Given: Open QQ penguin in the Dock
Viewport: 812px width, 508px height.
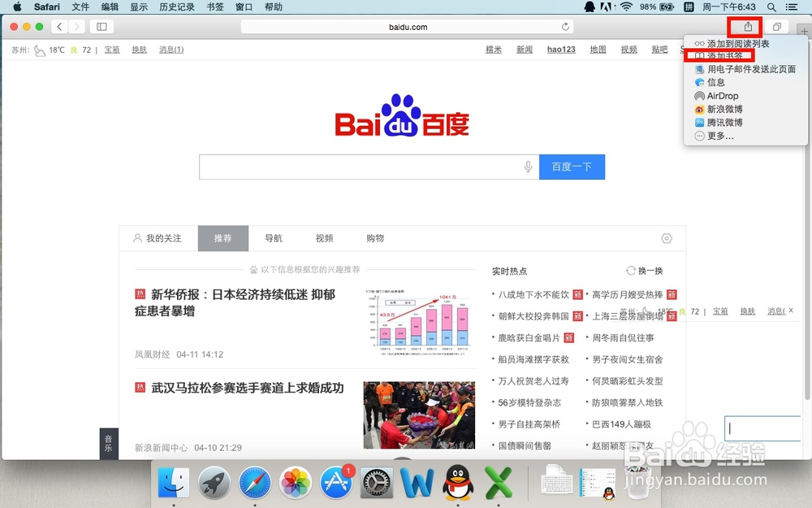Looking at the screenshot, I should tap(458, 482).
